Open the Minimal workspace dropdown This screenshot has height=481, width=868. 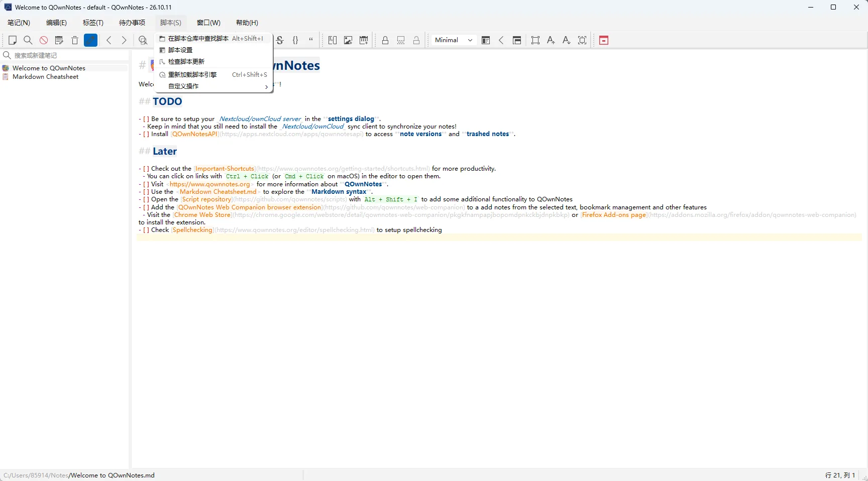[x=454, y=40]
